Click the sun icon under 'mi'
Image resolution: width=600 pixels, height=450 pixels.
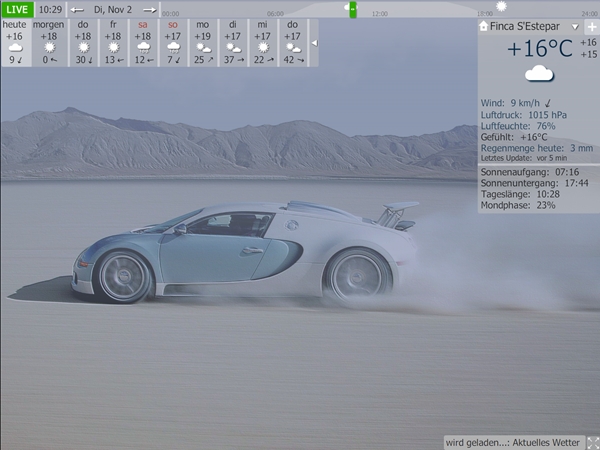(x=263, y=47)
